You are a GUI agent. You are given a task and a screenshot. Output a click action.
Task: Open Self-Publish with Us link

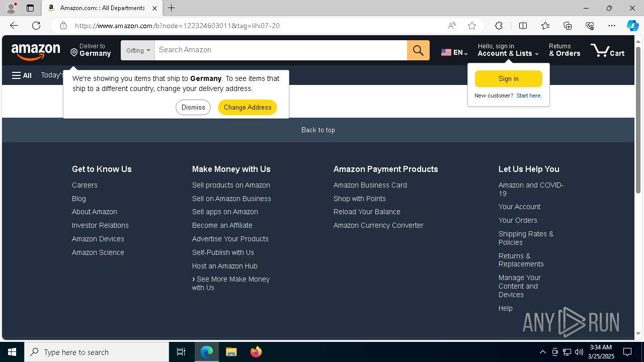click(223, 252)
